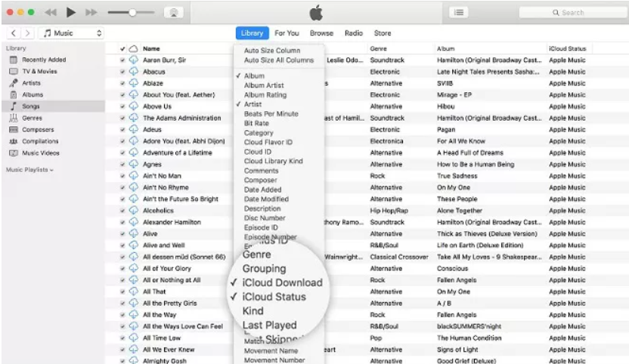Toggle the checkbox for All That

click(122, 292)
